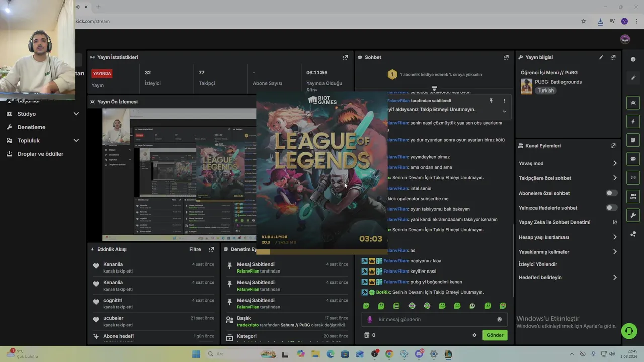Click the pencil icon in right sidebar
The width and height of the screenshot is (644, 362).
click(633, 78)
